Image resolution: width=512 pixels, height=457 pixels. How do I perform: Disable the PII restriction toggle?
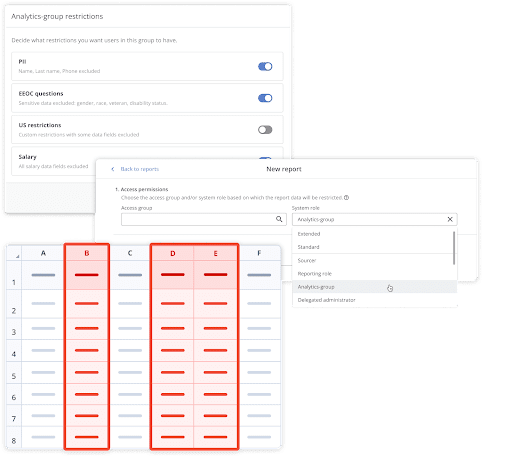pos(265,66)
